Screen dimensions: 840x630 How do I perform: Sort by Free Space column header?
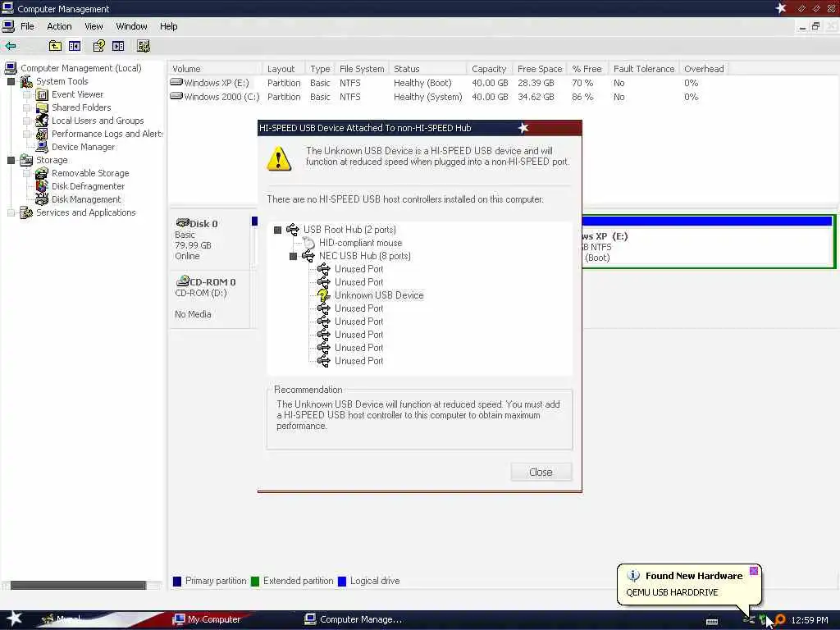(540, 69)
